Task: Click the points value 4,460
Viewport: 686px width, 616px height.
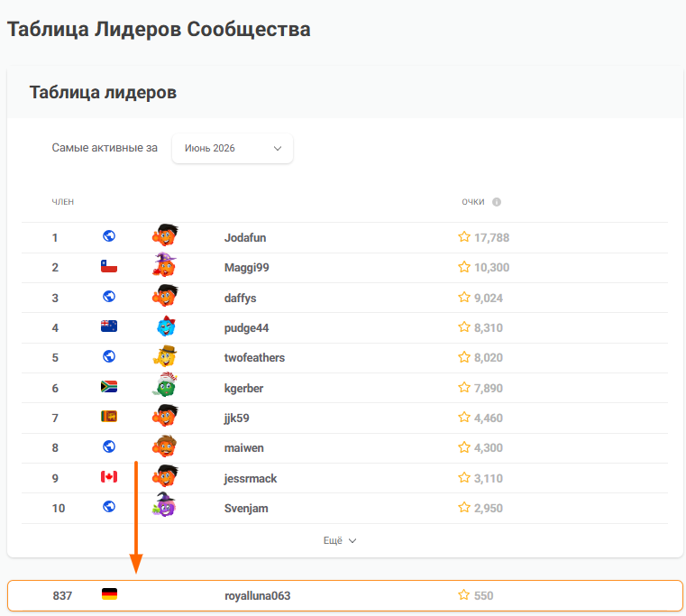Action: pos(489,418)
